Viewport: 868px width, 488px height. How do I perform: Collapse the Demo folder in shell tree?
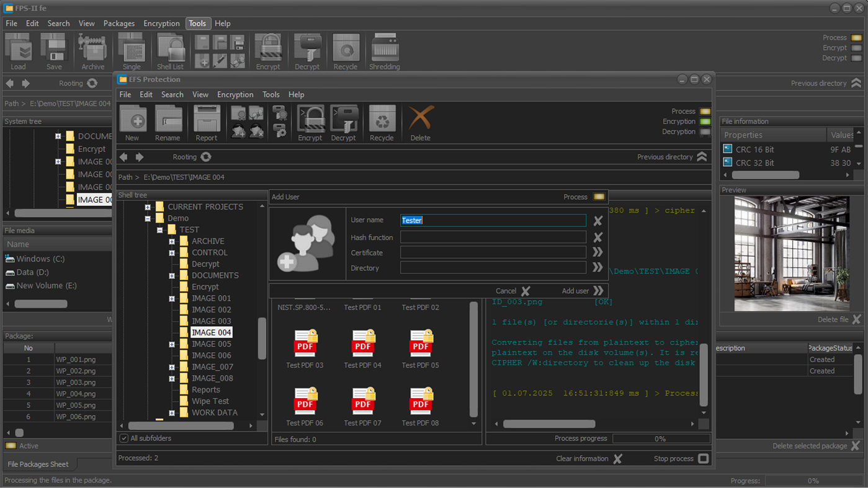click(148, 218)
